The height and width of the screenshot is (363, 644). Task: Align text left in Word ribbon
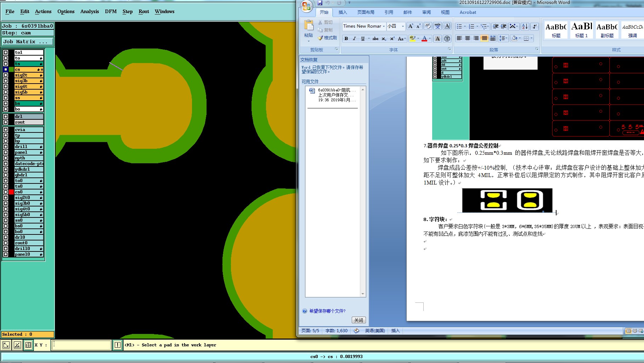pyautogui.click(x=459, y=38)
